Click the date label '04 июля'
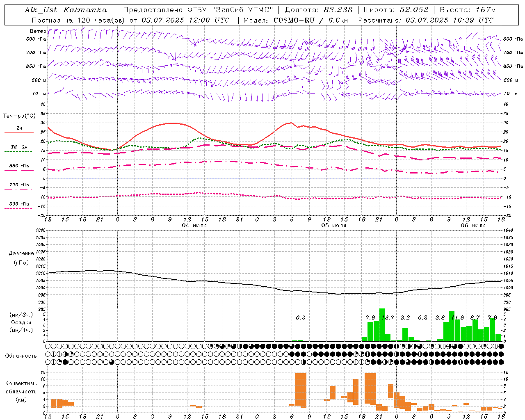 pos(194,226)
